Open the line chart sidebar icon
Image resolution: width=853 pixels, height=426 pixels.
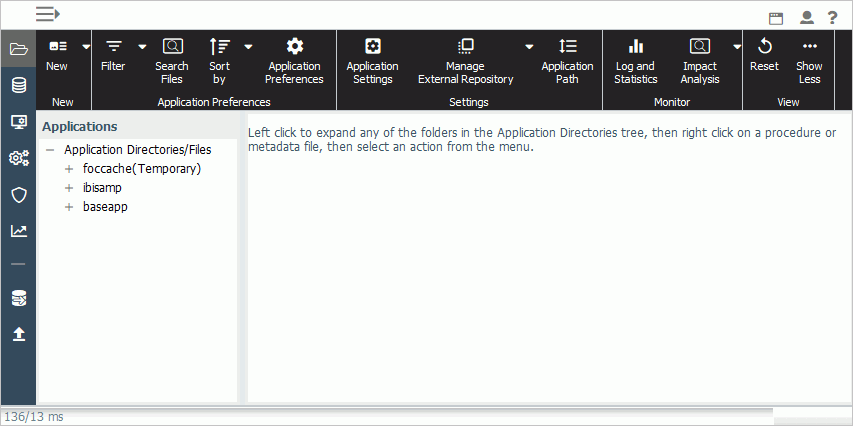click(x=18, y=231)
